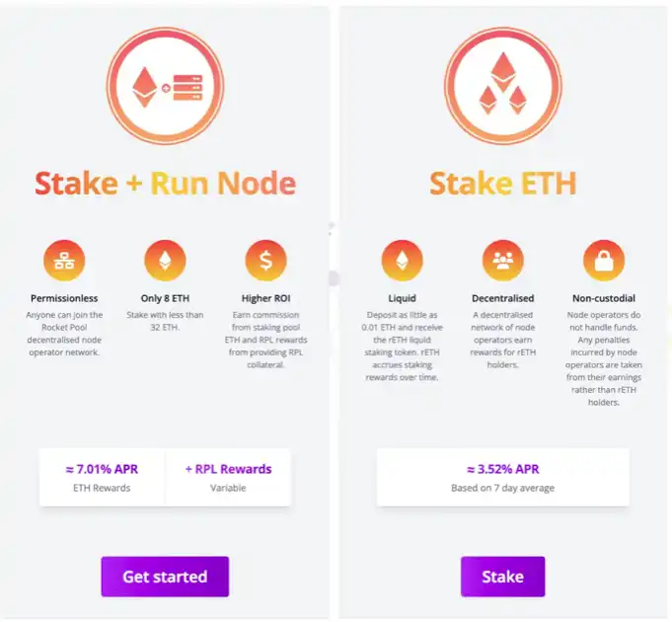Click the Higher ROI feature title
This screenshot has height=622, width=672.
pos(265,298)
